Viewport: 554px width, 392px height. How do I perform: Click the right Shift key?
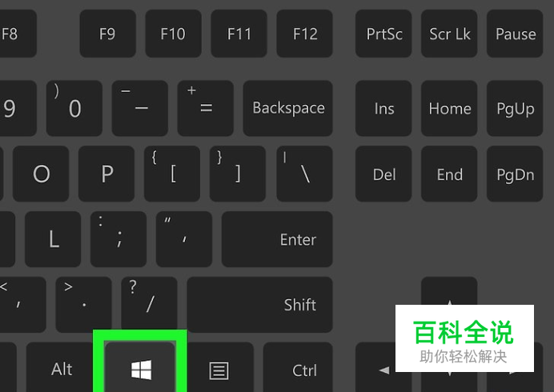[260, 305]
